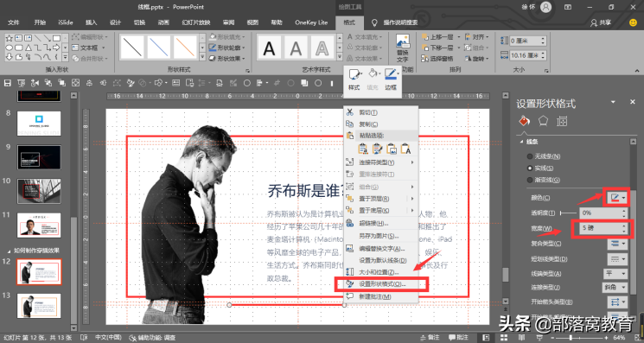Choose the blue line shape style
644x343 pixels.
[158, 48]
